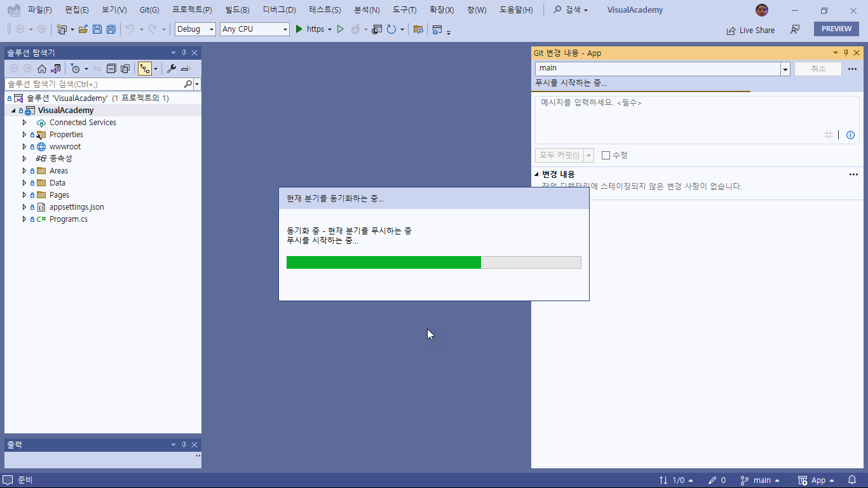Image resolution: width=868 pixels, height=488 pixels.
Task: Click the commit message info icon
Action: point(850,135)
